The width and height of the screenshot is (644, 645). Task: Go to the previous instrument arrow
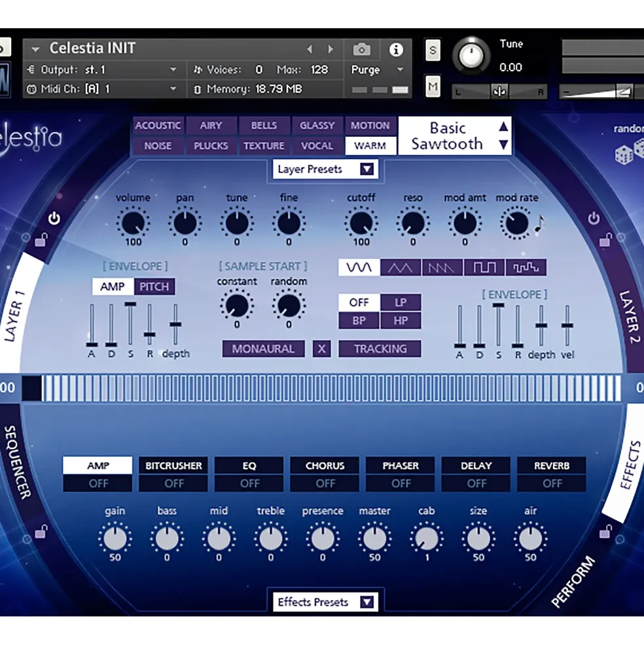coord(310,49)
